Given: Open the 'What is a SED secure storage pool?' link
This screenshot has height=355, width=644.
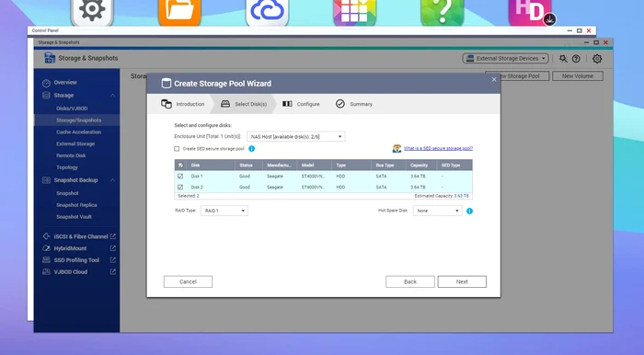Looking at the screenshot, I should click(438, 149).
